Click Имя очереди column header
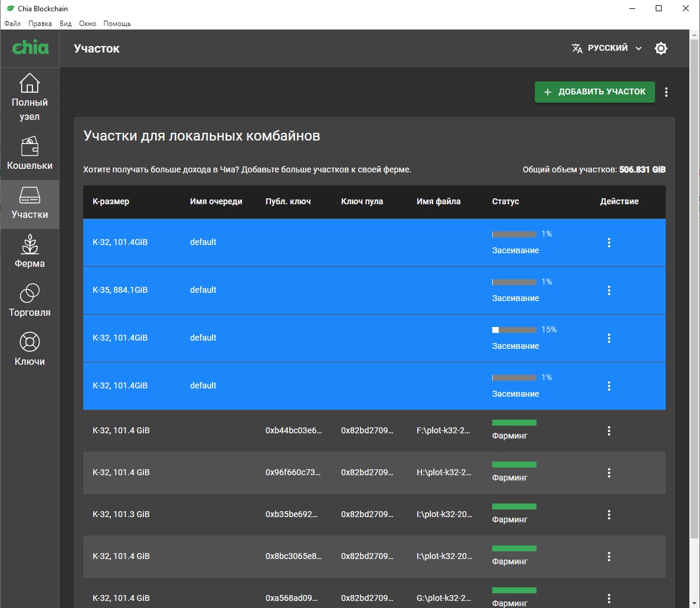This screenshot has width=700, height=608. [216, 201]
